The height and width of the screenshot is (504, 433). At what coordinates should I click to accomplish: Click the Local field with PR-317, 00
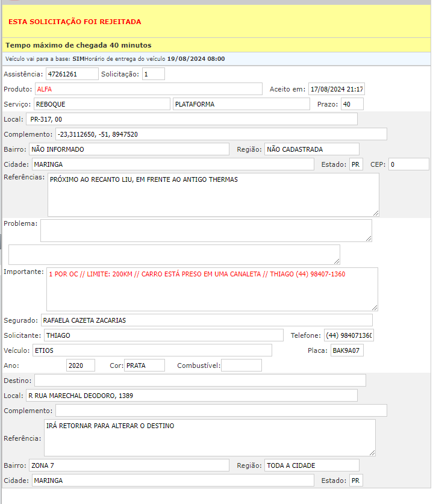click(192, 119)
